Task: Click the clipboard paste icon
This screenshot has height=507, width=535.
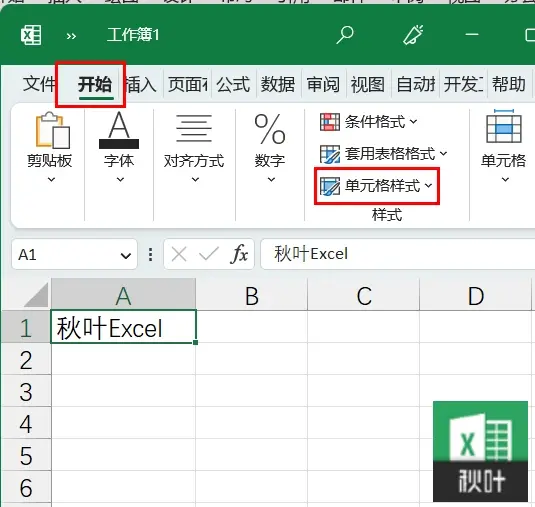Action: pos(53,130)
